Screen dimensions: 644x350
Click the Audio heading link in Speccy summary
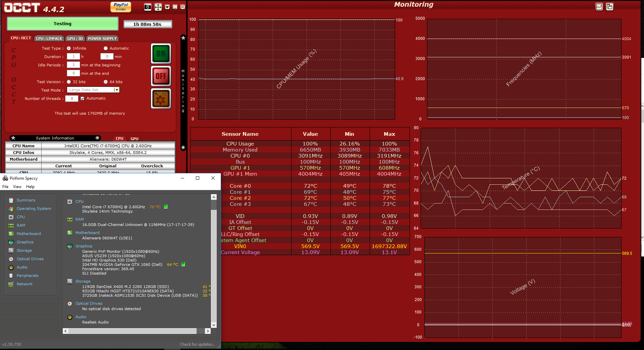pos(80,317)
